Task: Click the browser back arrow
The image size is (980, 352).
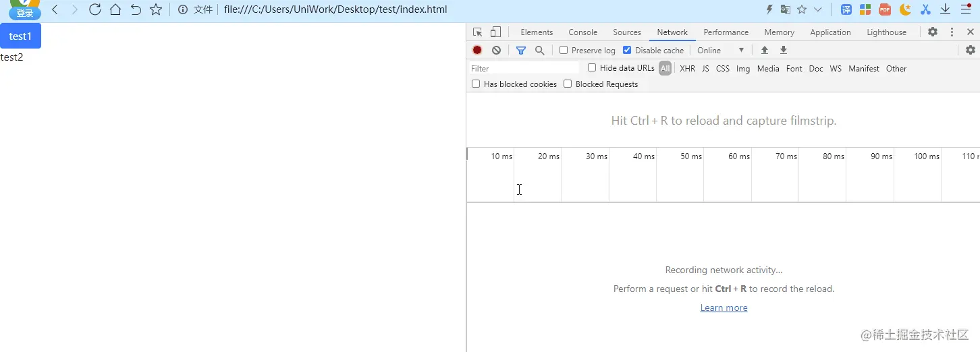Action: [x=55, y=9]
